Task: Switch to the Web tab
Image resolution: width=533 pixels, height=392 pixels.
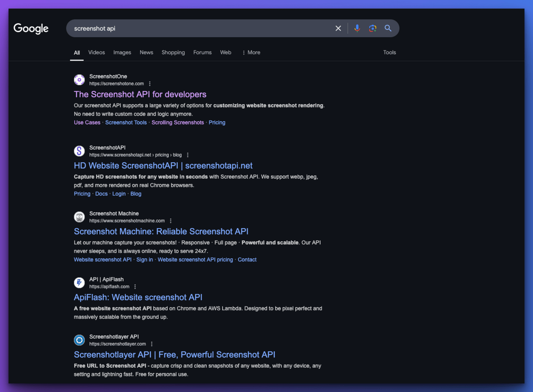Action: 226,52
